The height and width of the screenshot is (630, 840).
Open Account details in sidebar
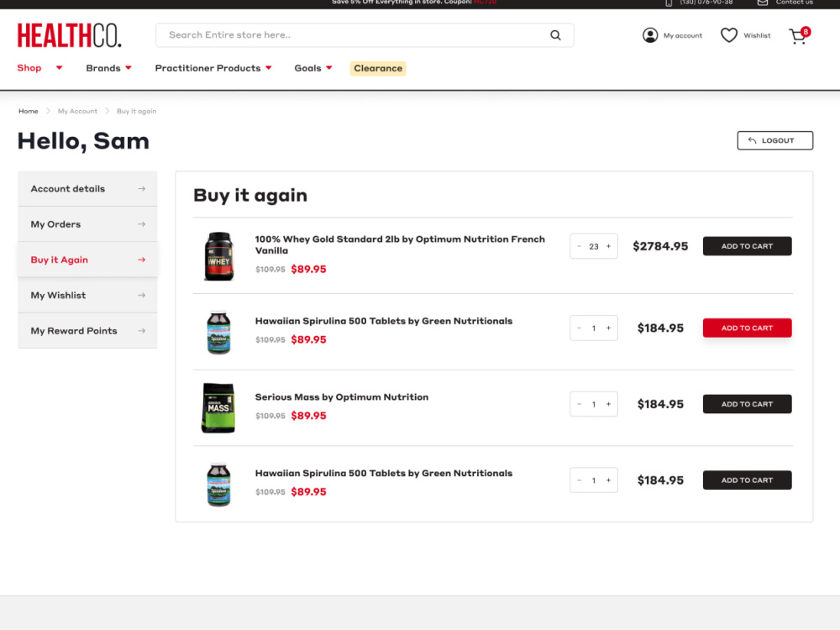tap(87, 188)
